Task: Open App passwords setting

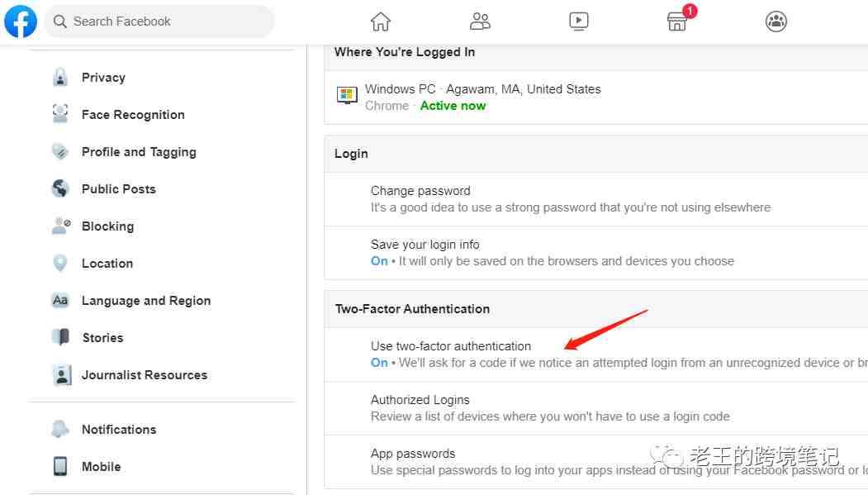Action: click(x=595, y=462)
